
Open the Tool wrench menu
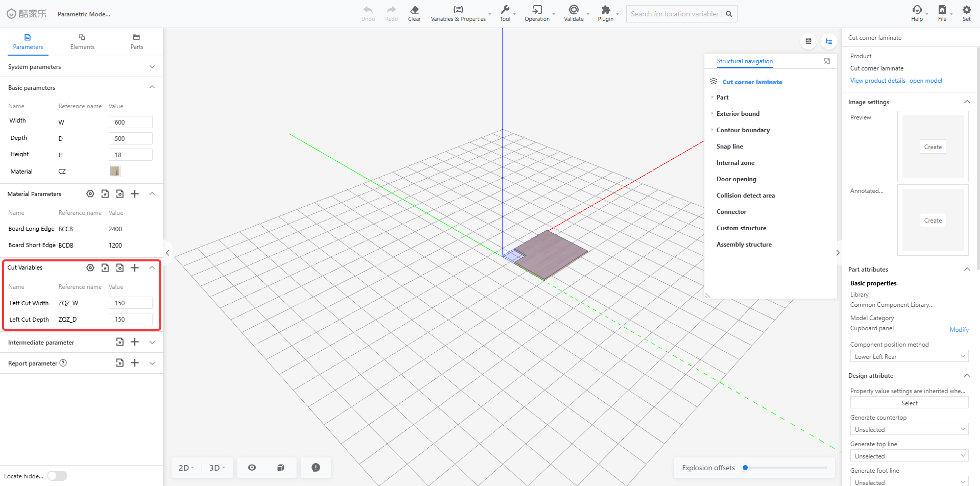click(505, 10)
